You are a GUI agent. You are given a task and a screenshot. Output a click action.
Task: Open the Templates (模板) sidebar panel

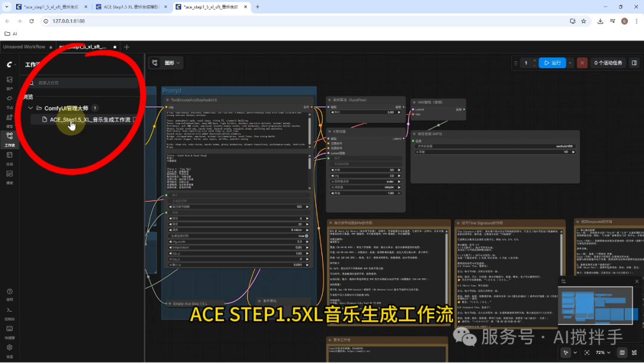point(10,177)
